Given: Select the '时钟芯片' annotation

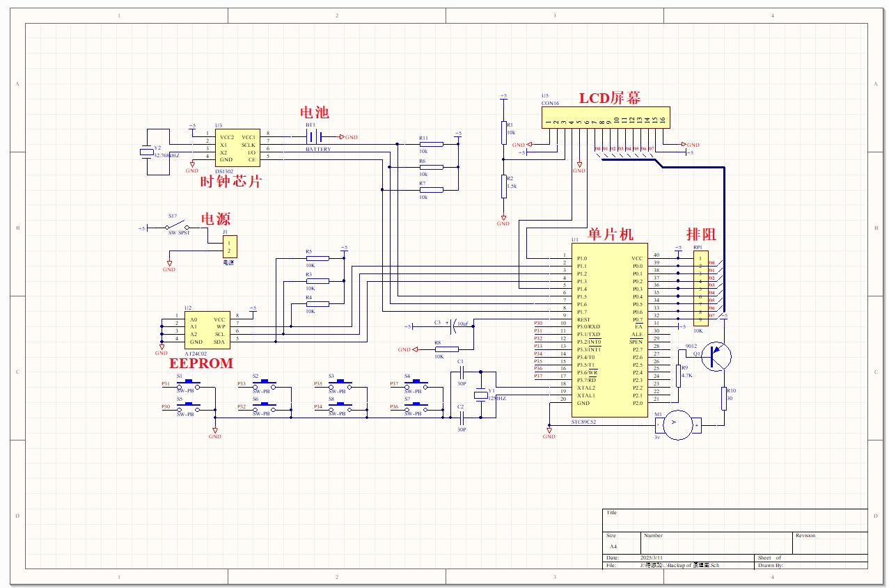Looking at the screenshot, I should coord(231,182).
